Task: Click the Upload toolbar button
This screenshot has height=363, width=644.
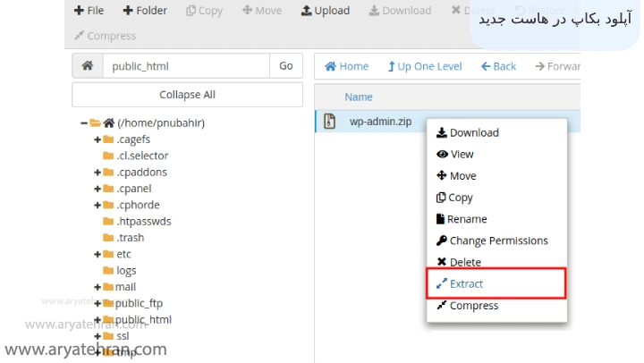Action: [326, 11]
